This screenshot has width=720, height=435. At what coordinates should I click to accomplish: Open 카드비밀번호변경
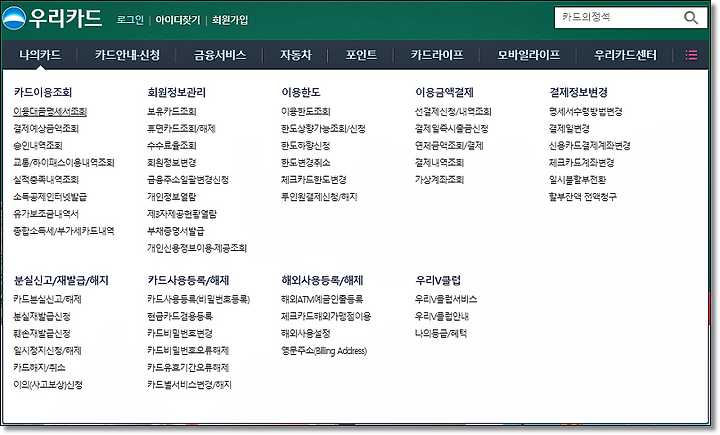(x=180, y=333)
